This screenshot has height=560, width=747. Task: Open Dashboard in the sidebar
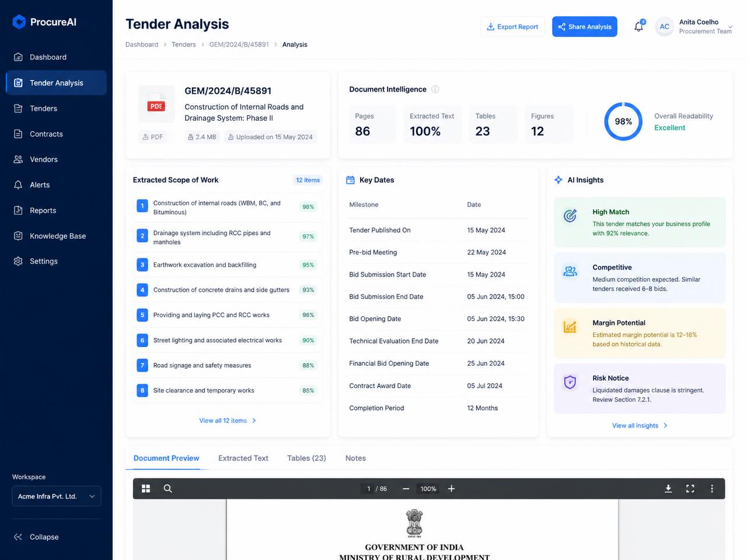56,57
